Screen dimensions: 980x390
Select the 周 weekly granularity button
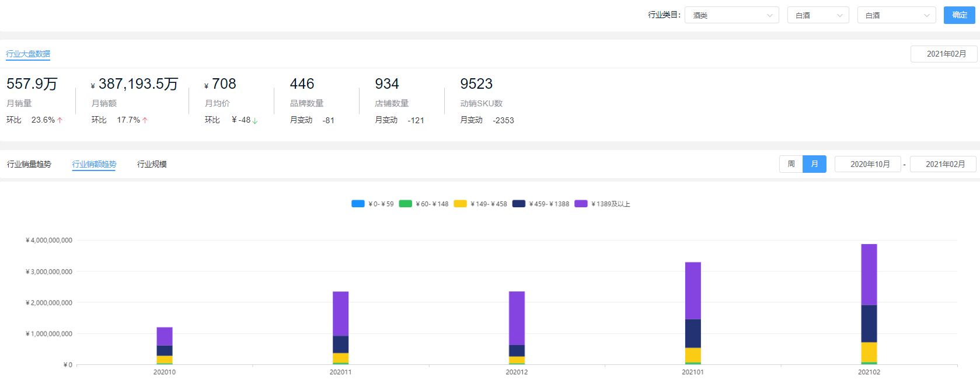click(x=791, y=164)
